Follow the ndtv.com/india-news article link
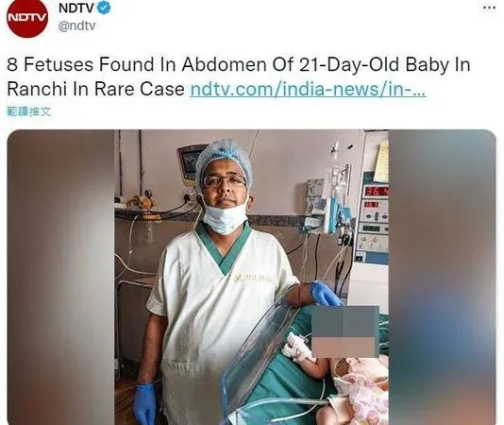 308,89
